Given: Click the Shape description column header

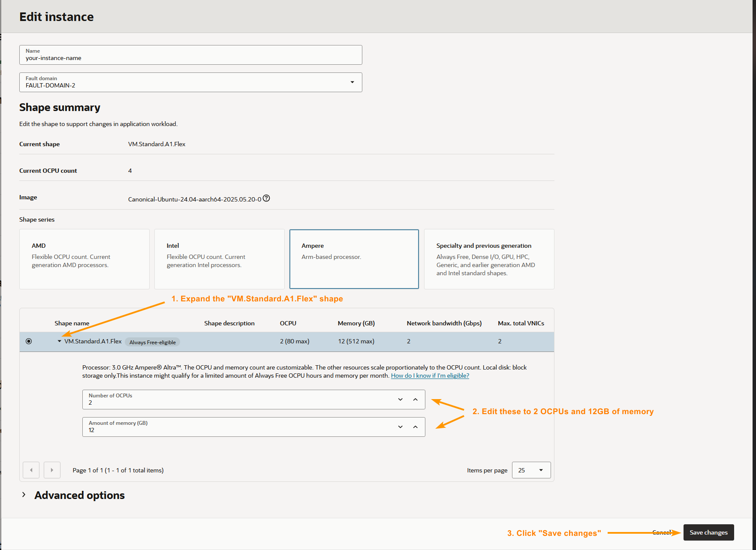Looking at the screenshot, I should pyautogui.click(x=229, y=323).
